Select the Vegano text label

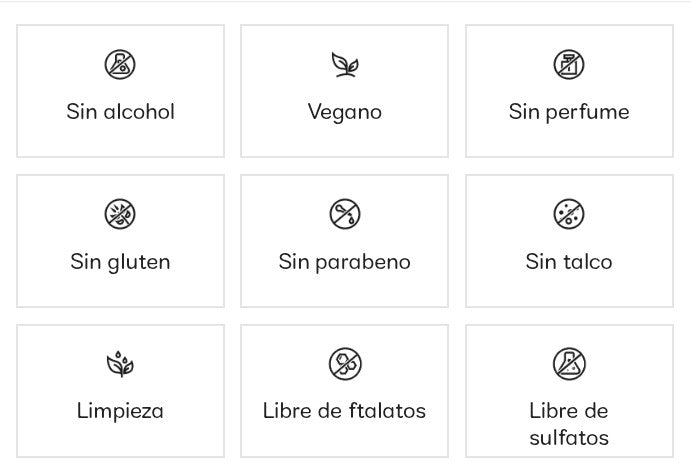coord(345,112)
